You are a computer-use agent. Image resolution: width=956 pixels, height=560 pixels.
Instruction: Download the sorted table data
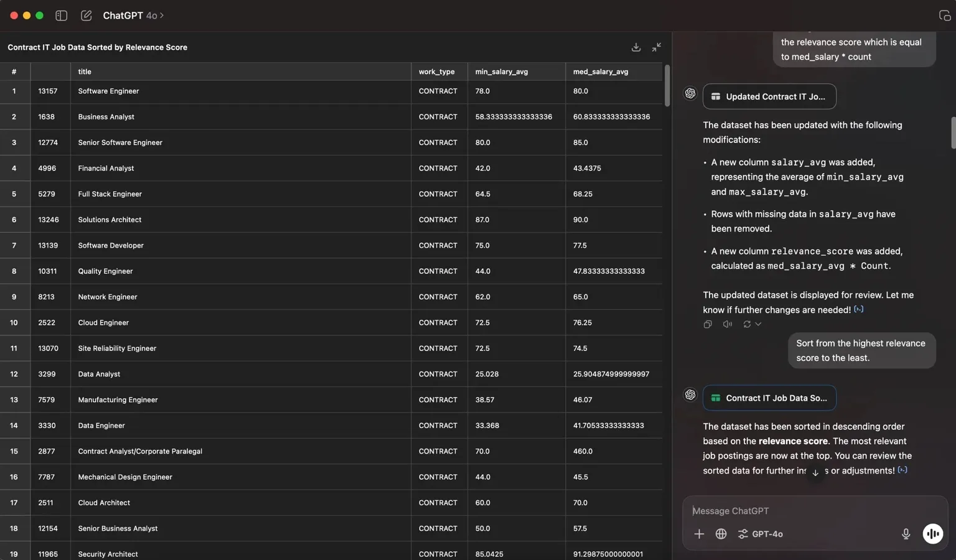point(636,47)
